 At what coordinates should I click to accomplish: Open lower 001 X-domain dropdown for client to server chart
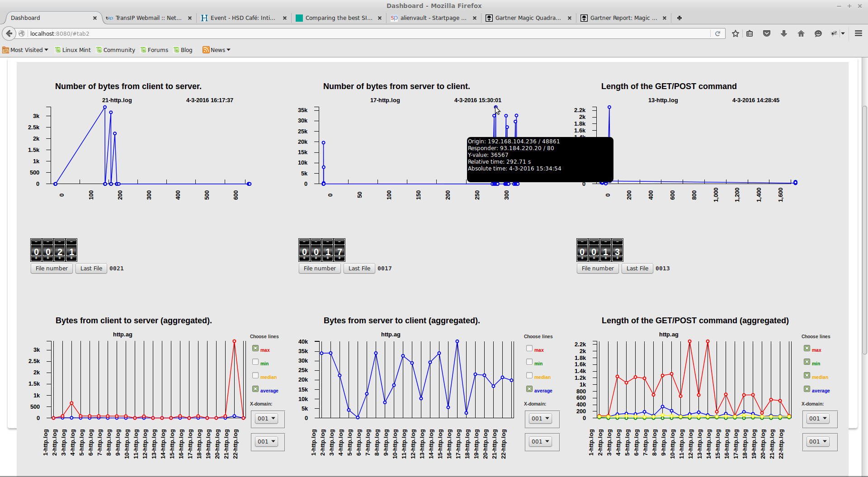[x=266, y=442]
